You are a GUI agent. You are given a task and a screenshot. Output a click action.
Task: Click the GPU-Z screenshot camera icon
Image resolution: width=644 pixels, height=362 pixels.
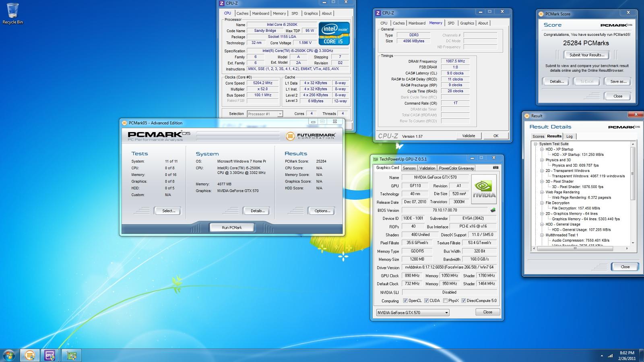point(495,168)
